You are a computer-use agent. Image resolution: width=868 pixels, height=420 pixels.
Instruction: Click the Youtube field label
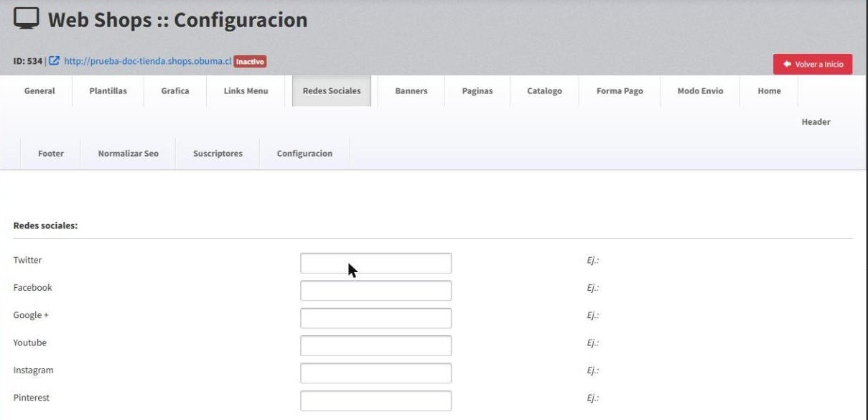pos(29,342)
